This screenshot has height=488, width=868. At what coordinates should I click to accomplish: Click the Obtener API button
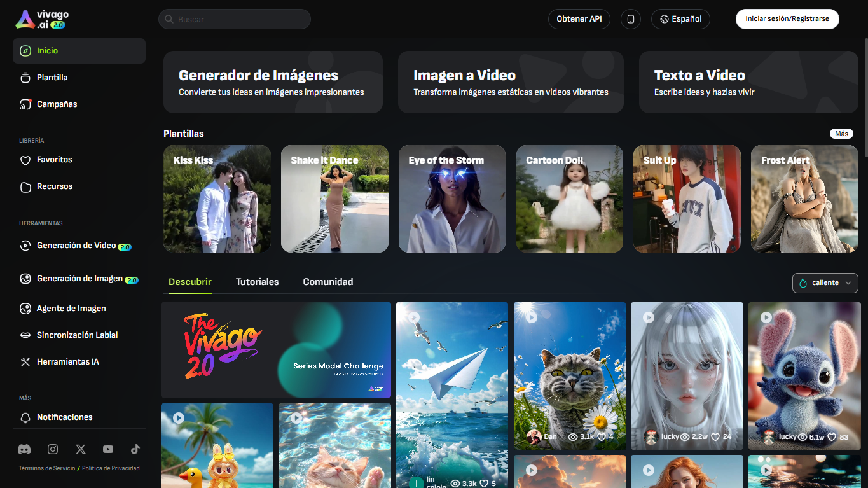[x=579, y=19]
